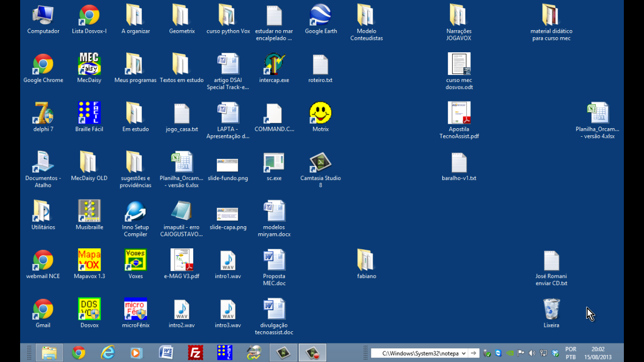Viewport: 644px width, 362px height.
Task: Open FileZilla from the taskbar
Action: point(195,353)
